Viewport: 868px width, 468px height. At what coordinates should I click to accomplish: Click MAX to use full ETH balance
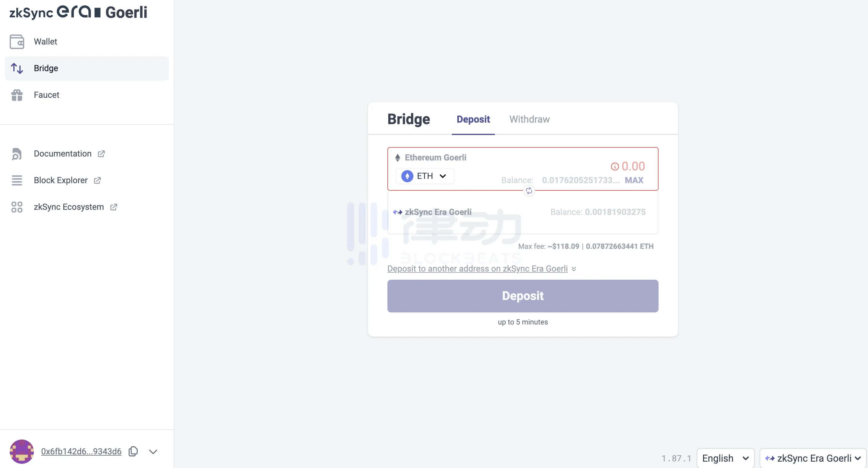coord(633,179)
